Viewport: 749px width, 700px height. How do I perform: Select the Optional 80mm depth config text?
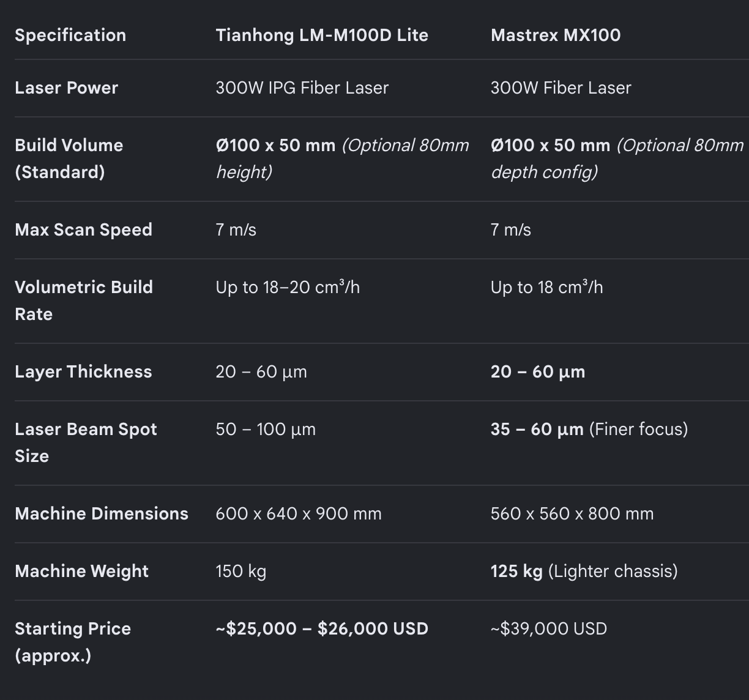[x=617, y=159]
